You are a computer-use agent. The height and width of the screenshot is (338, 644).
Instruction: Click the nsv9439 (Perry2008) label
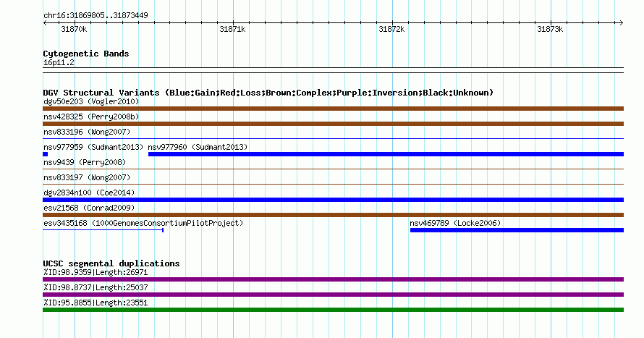coord(85,162)
